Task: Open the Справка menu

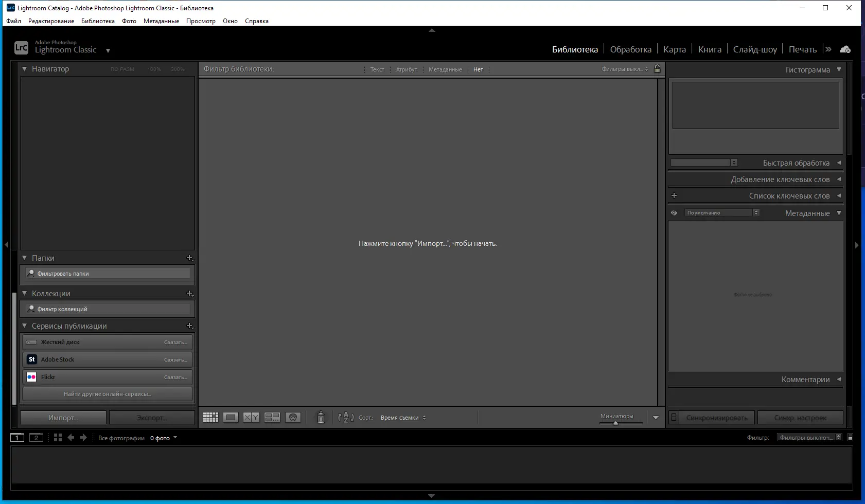Action: [257, 21]
